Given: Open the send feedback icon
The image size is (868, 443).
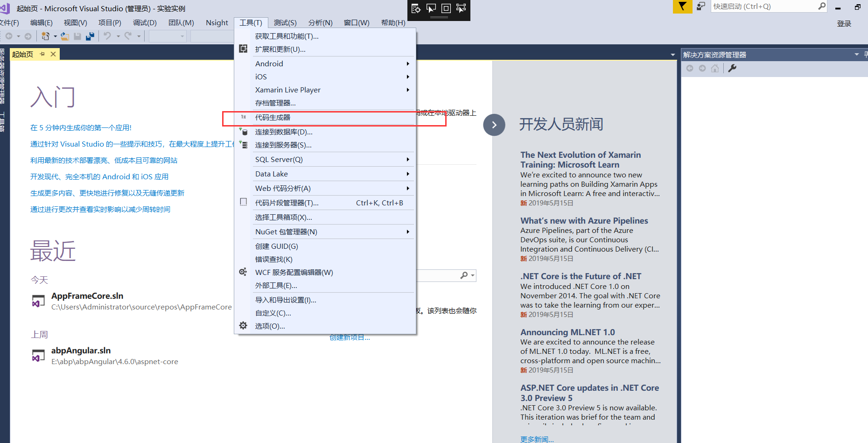Looking at the screenshot, I should coord(701,7).
